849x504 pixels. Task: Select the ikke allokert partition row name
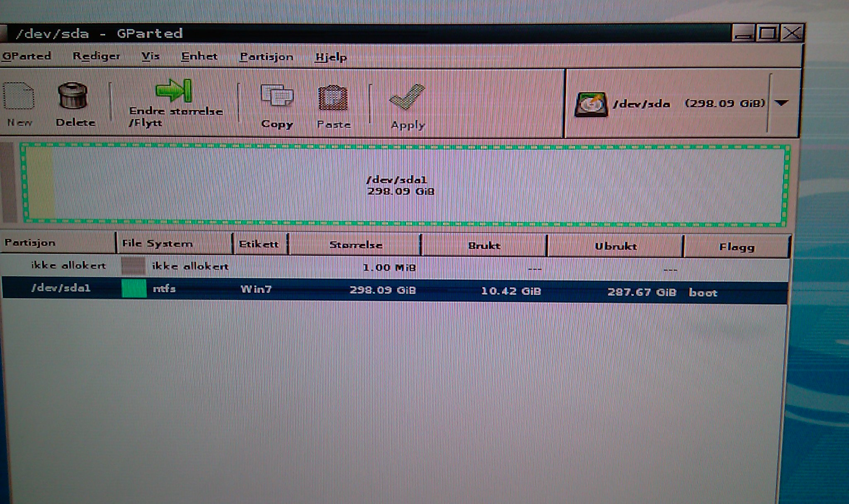pos(68,265)
